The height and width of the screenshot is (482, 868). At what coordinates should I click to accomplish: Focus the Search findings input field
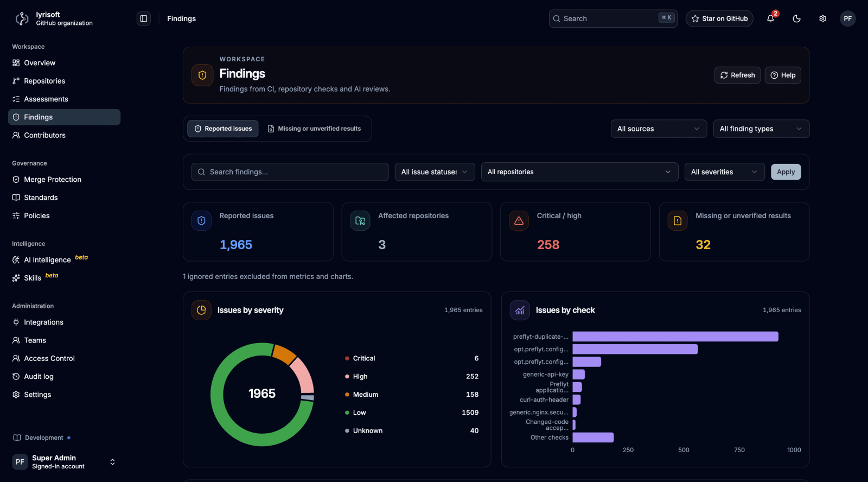coord(290,172)
